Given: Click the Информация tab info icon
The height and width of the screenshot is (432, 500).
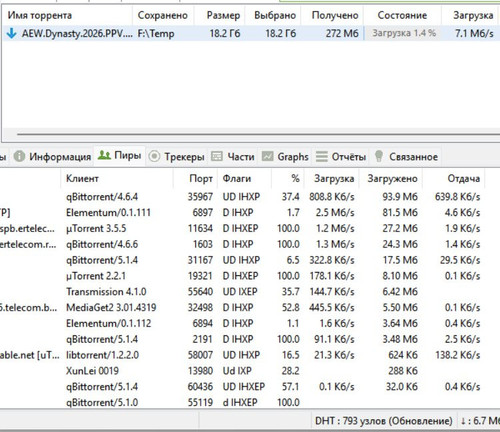Looking at the screenshot, I should point(19,156).
